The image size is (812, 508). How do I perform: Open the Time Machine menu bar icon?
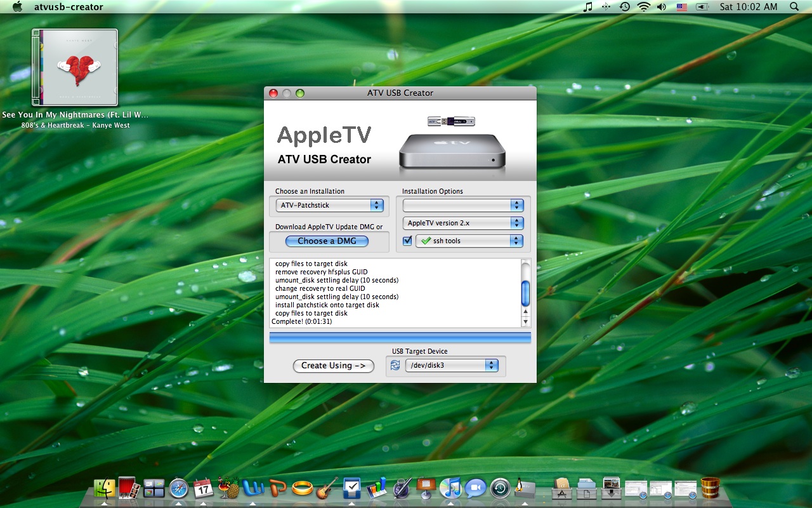(625, 6)
